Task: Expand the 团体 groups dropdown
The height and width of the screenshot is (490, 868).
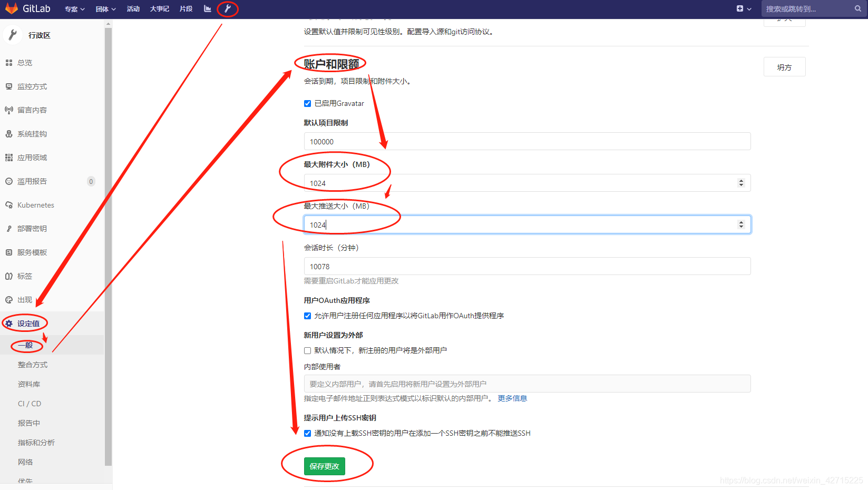Action: click(105, 9)
